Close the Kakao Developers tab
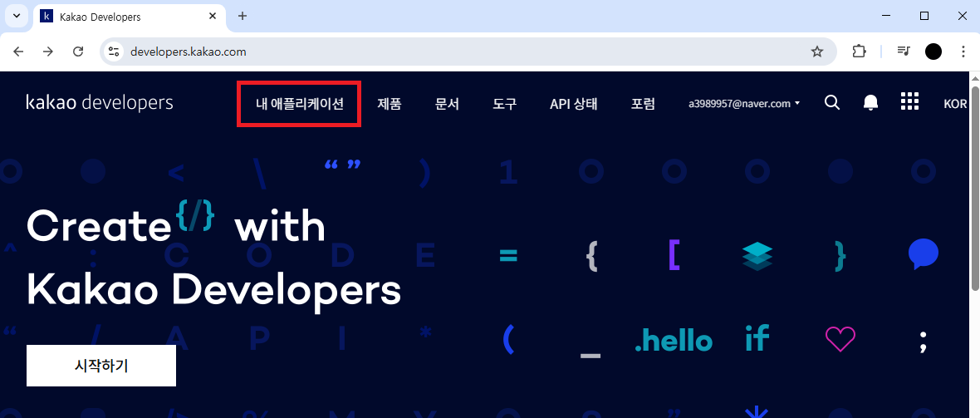This screenshot has width=980, height=418. [x=213, y=17]
